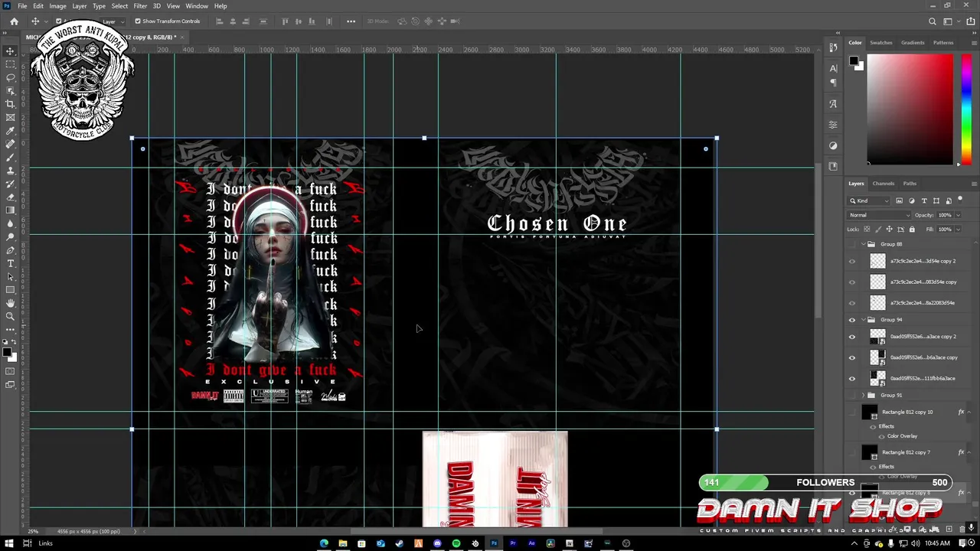Click the Color Overlay effect entry

tap(902, 436)
